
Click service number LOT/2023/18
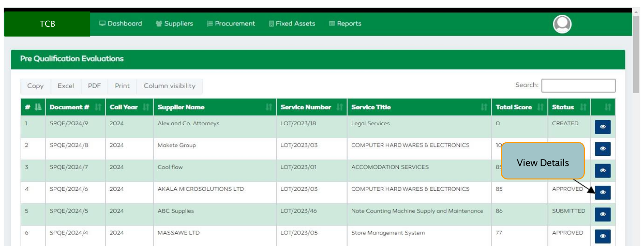tap(299, 123)
